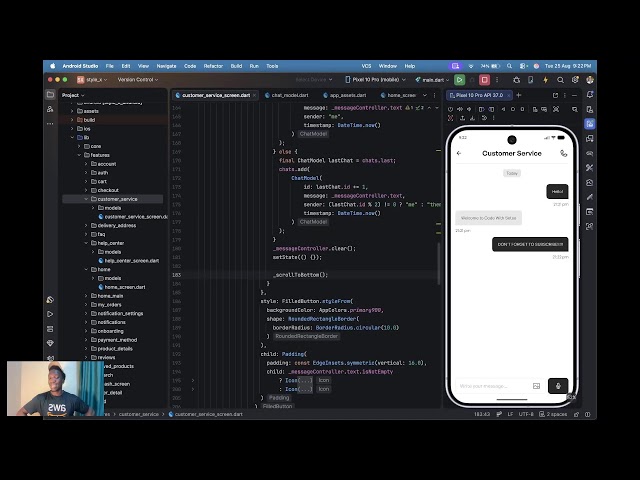Show hidden editor tabs dropdown chevron

[424, 95]
